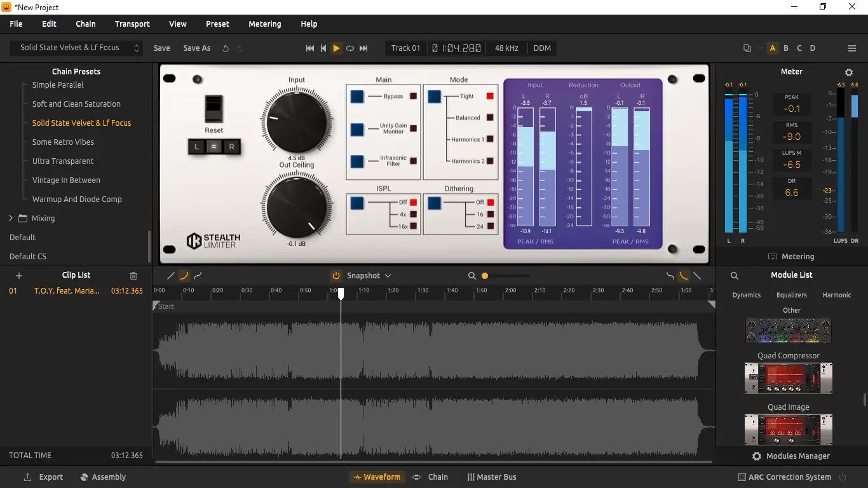Viewport: 868px width, 488px height.
Task: Click the Out Ceiling knob
Action: [x=297, y=207]
